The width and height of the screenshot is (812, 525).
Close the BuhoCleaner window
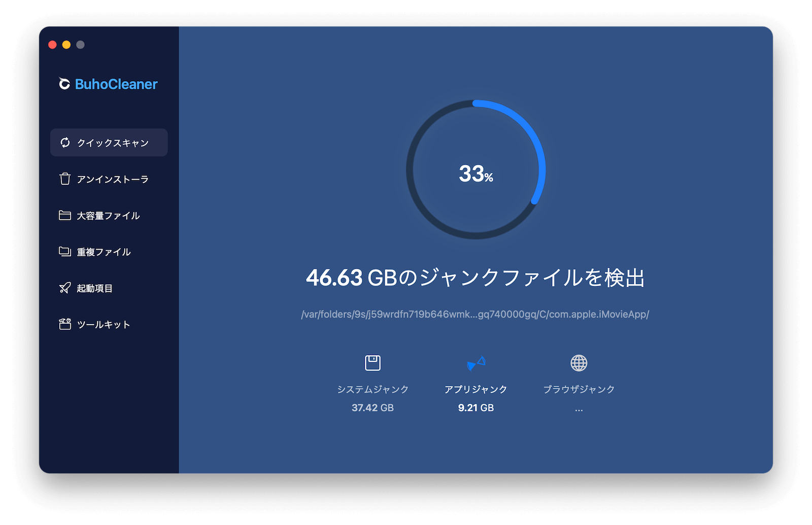click(52, 45)
